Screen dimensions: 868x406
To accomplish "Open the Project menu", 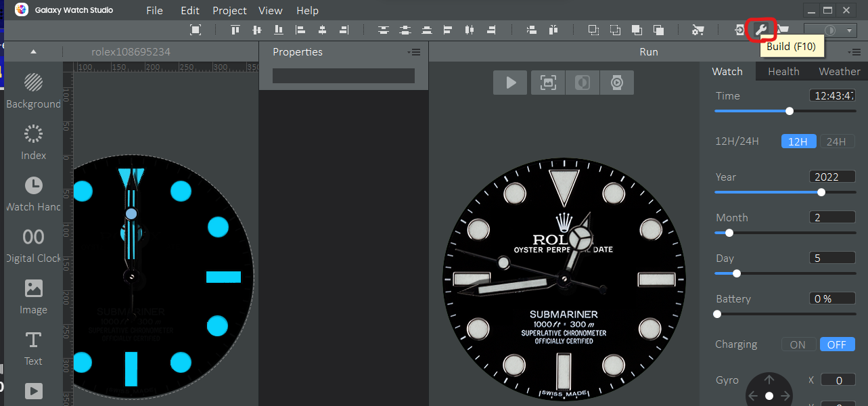I will click(x=229, y=11).
